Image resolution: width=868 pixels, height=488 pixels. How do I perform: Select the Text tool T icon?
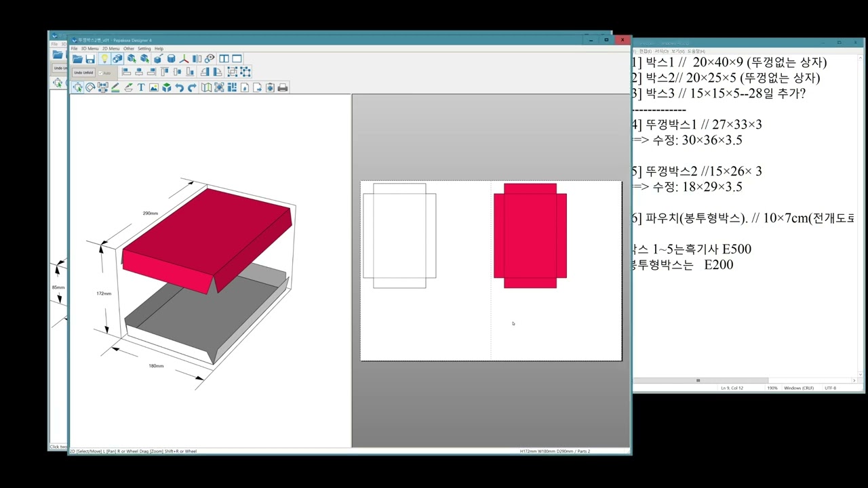[x=141, y=87]
